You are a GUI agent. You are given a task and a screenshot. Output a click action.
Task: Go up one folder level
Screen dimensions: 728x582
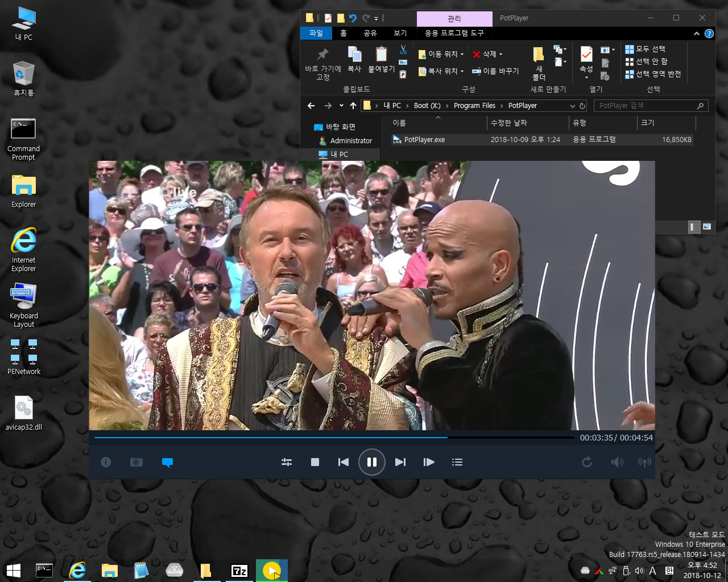coord(353,106)
